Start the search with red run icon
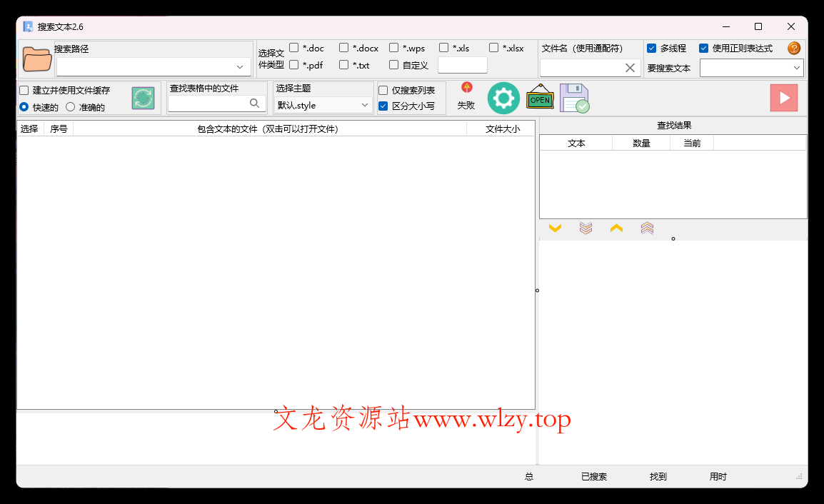 coord(783,98)
